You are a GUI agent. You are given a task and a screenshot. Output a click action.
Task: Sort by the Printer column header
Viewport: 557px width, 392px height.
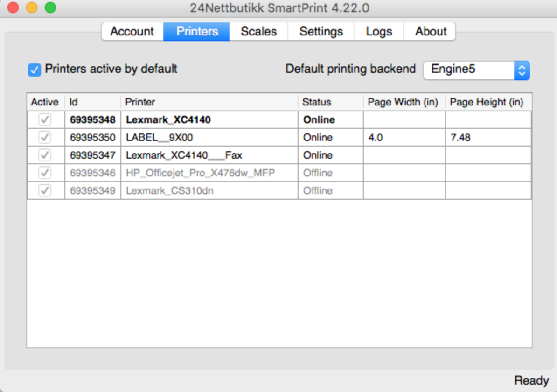209,102
